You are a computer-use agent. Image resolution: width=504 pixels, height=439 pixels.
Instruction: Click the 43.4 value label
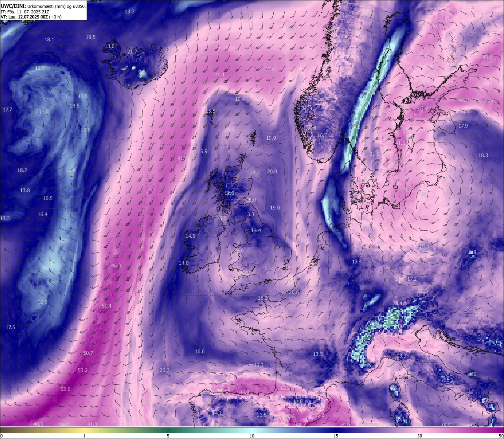423,109
